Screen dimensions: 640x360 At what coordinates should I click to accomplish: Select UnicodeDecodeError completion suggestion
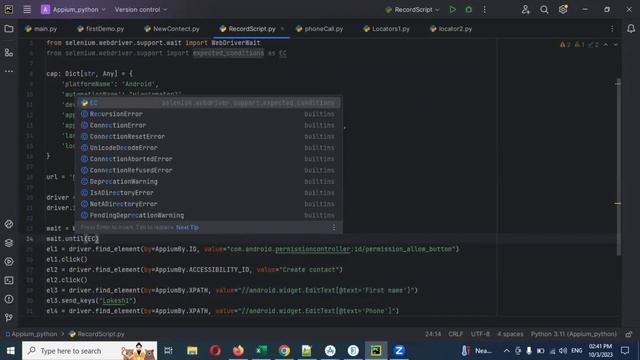[x=209, y=148]
